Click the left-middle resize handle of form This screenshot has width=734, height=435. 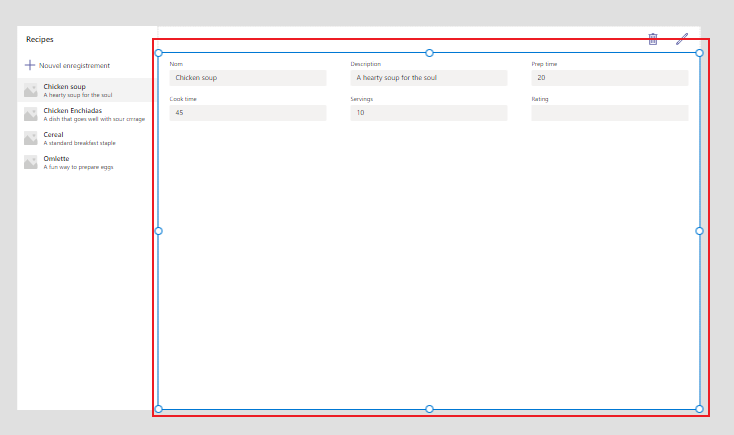pos(159,231)
